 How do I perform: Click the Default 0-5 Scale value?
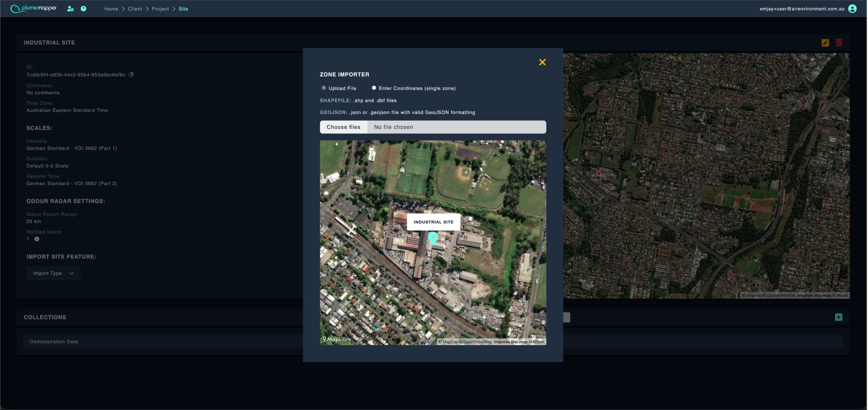[x=47, y=166]
